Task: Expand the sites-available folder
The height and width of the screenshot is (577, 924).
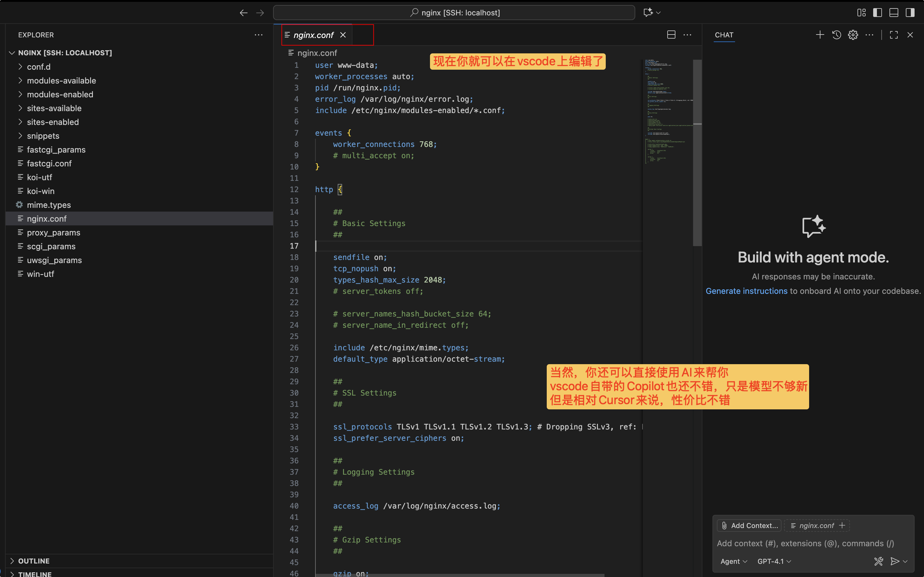Action: [x=54, y=108]
